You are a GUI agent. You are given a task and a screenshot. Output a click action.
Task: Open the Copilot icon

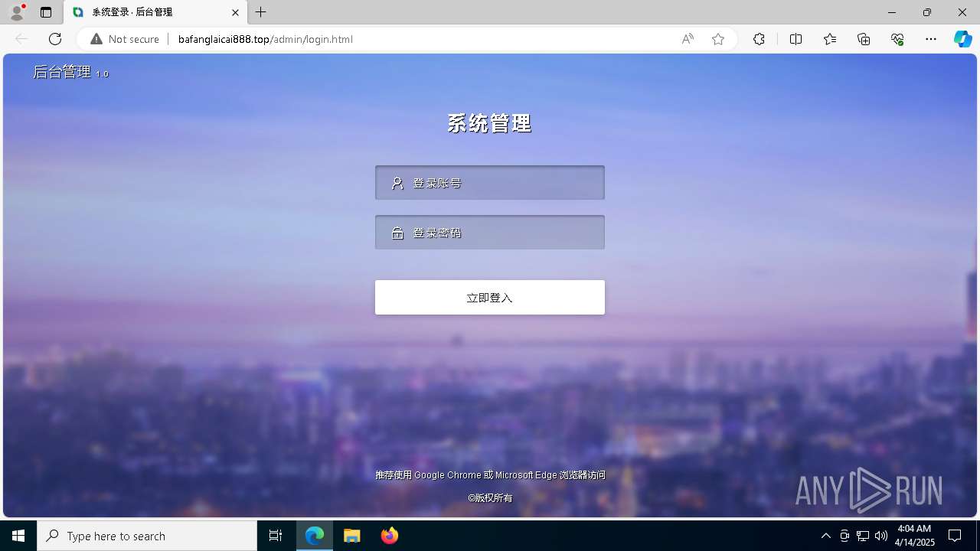coord(962,39)
